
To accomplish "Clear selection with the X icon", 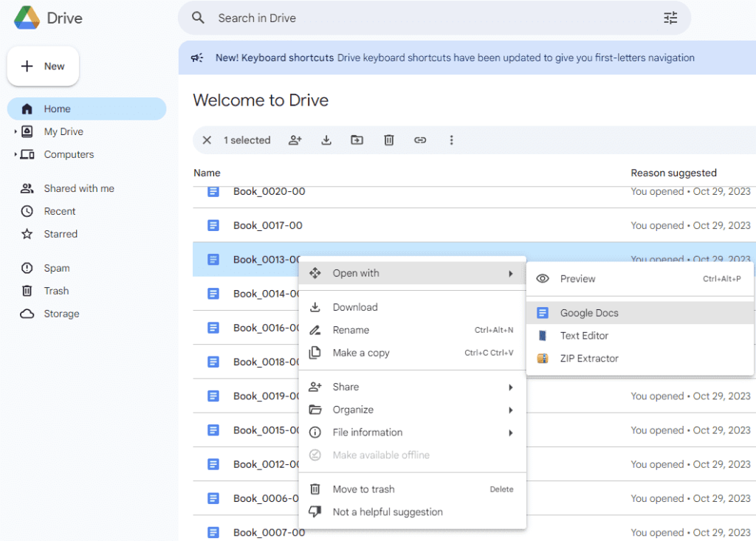I will pyautogui.click(x=207, y=140).
